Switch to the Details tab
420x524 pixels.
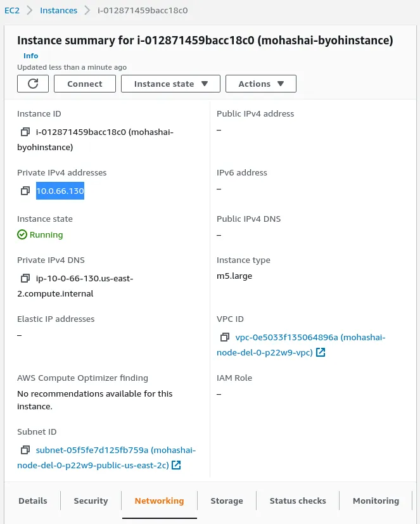33,501
